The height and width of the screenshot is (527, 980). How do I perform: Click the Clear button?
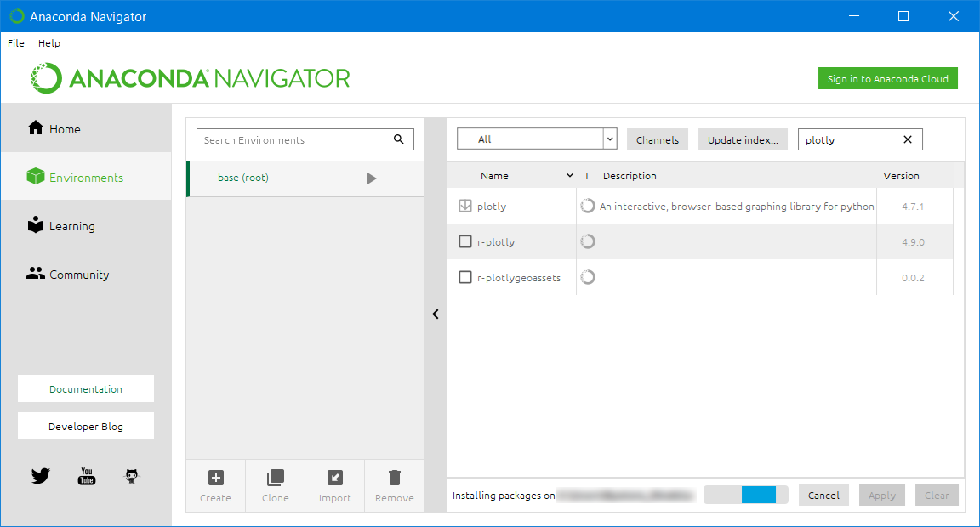(x=937, y=495)
